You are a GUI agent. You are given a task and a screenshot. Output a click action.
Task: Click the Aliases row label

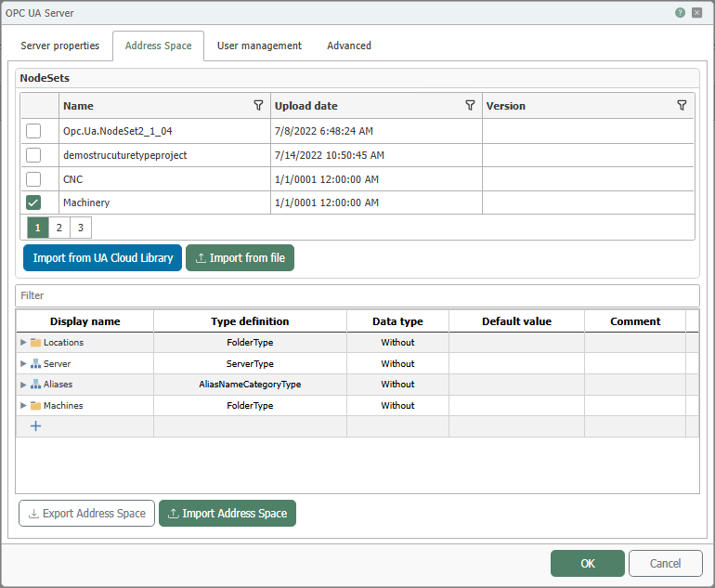point(58,385)
